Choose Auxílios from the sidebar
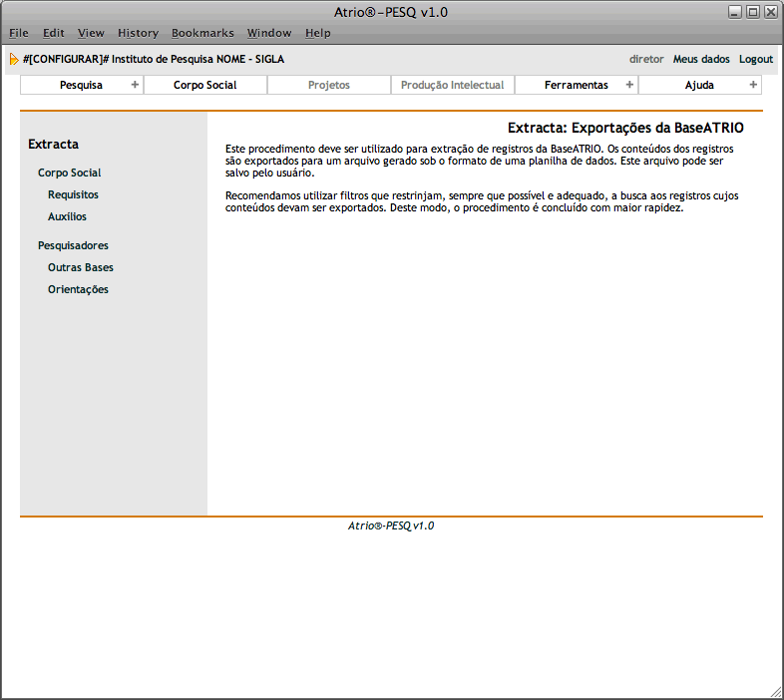 (67, 216)
